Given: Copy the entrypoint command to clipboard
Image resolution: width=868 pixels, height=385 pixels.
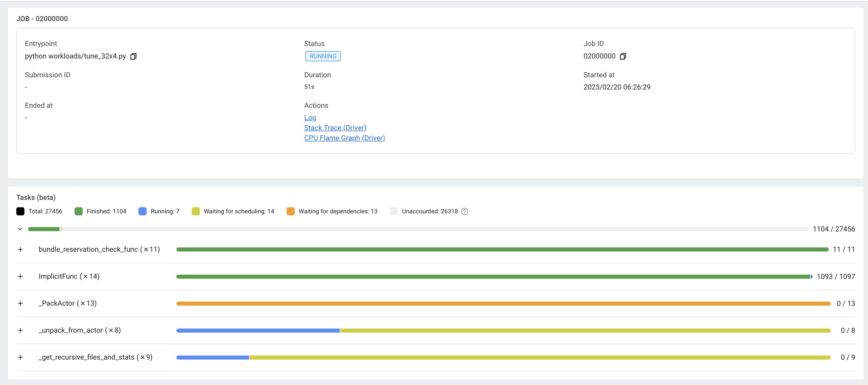Looking at the screenshot, I should (133, 56).
